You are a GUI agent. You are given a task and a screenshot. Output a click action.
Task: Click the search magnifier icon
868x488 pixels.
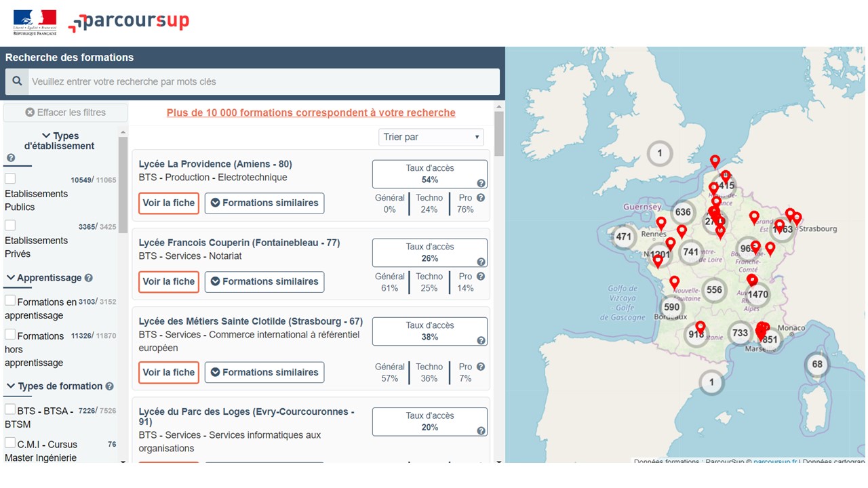[18, 81]
